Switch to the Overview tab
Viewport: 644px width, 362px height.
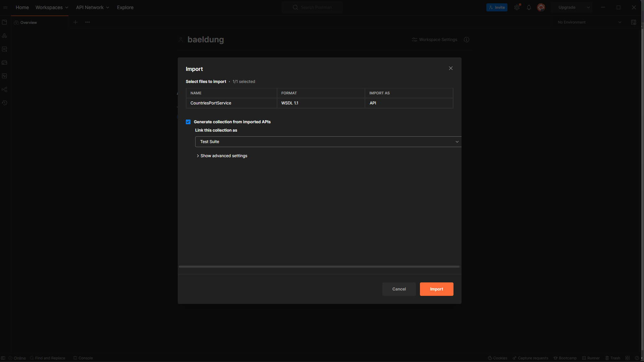point(29,22)
